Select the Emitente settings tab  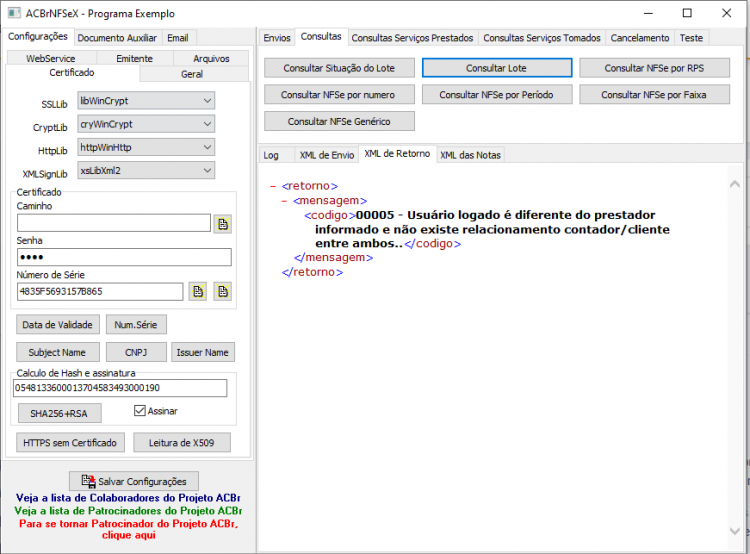click(134, 58)
